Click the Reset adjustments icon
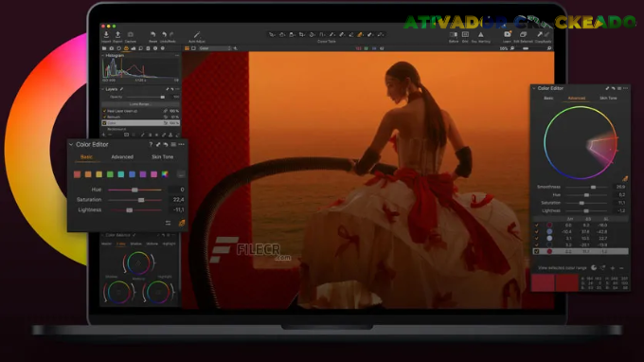Viewport: 644px width, 362px height. 152,34
